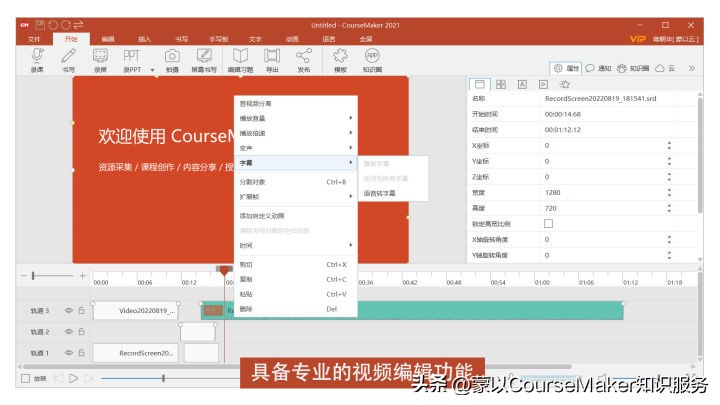Image resolution: width=720 pixels, height=405 pixels.
Task: Open the 知识圈 side panel tab
Action: [x=633, y=68]
